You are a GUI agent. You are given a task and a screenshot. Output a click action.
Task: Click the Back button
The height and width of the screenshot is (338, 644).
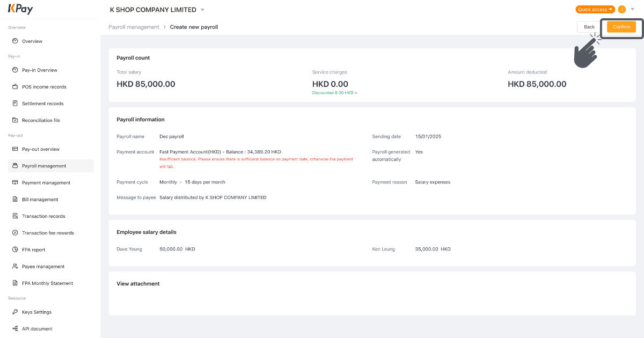point(589,26)
